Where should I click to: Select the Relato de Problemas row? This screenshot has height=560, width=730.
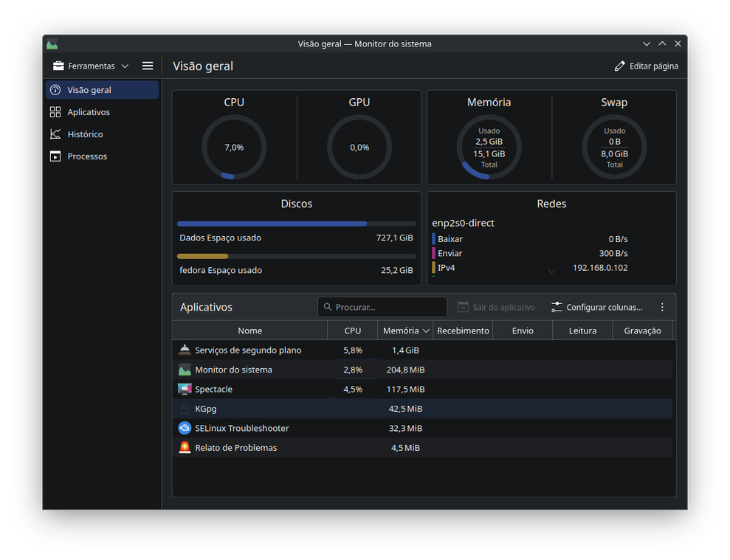pos(423,448)
